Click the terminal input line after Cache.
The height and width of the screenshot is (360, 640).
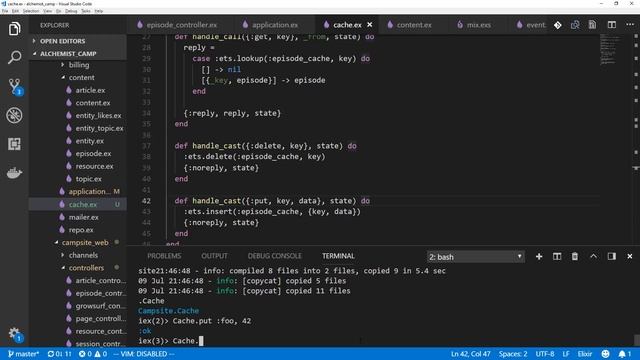click(201, 341)
